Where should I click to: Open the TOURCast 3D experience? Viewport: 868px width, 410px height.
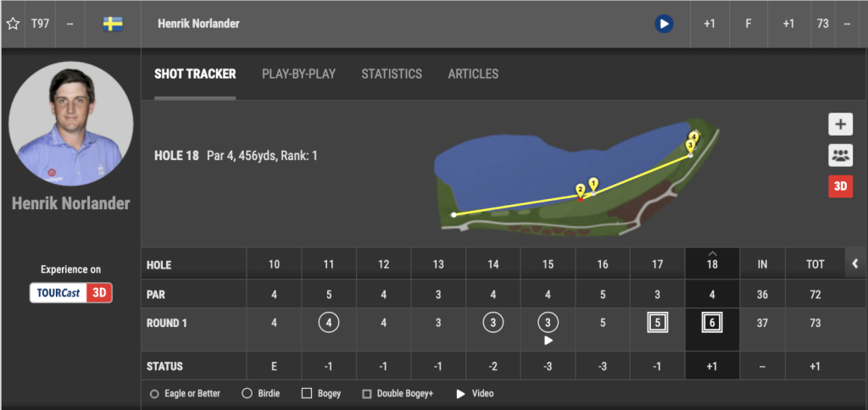(70, 292)
